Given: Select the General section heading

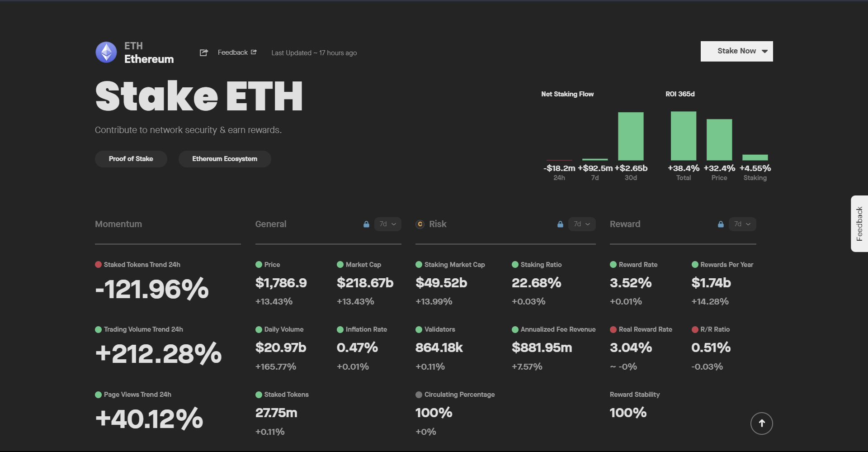Looking at the screenshot, I should [271, 224].
